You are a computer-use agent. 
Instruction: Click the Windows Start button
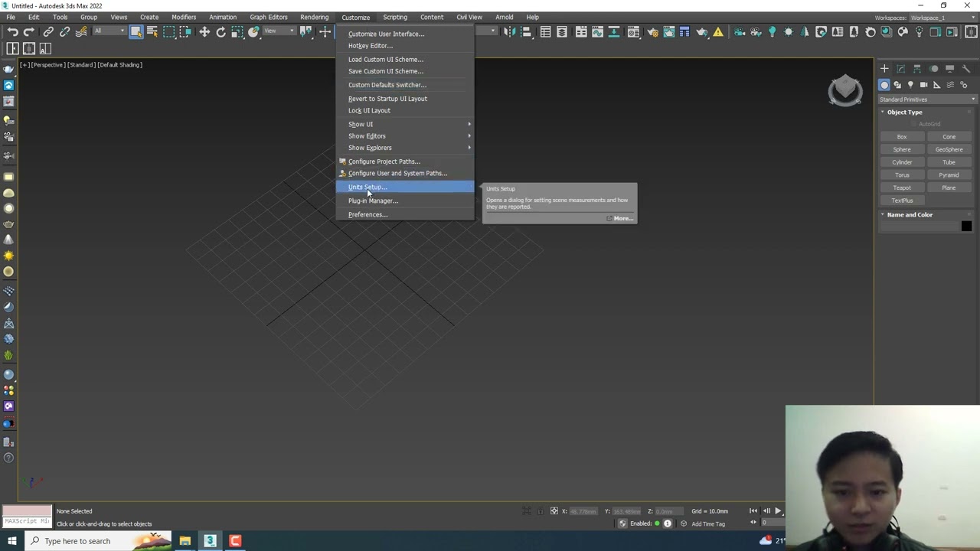click(x=11, y=541)
